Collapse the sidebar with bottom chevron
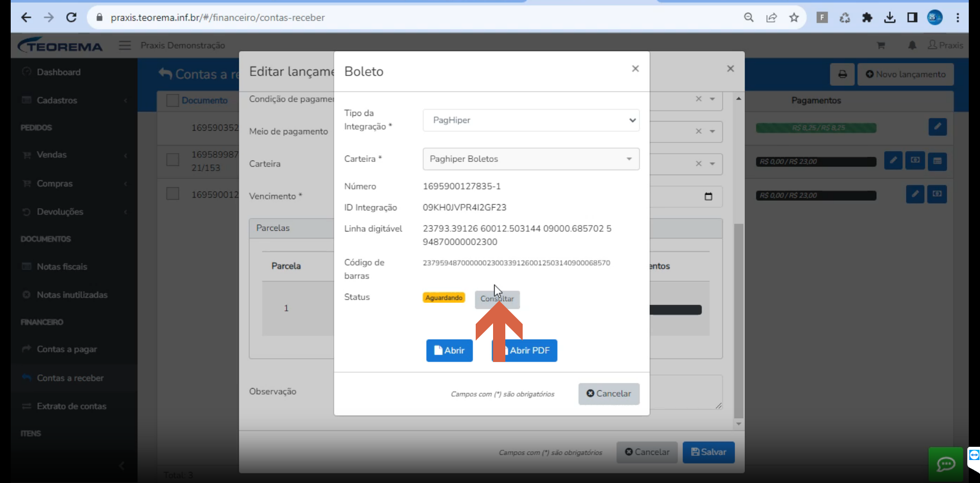 point(121,465)
